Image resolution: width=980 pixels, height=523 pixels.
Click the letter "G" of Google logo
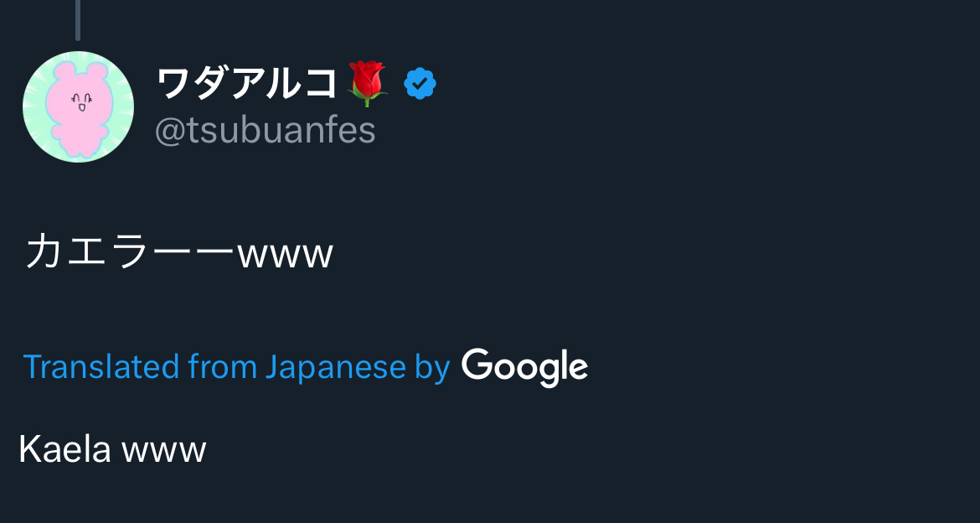click(478, 365)
